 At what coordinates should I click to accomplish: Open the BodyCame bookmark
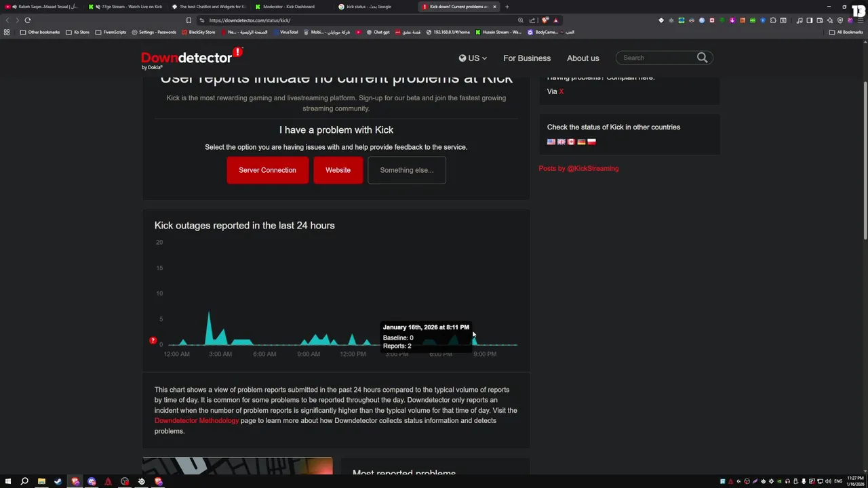pyautogui.click(x=542, y=32)
